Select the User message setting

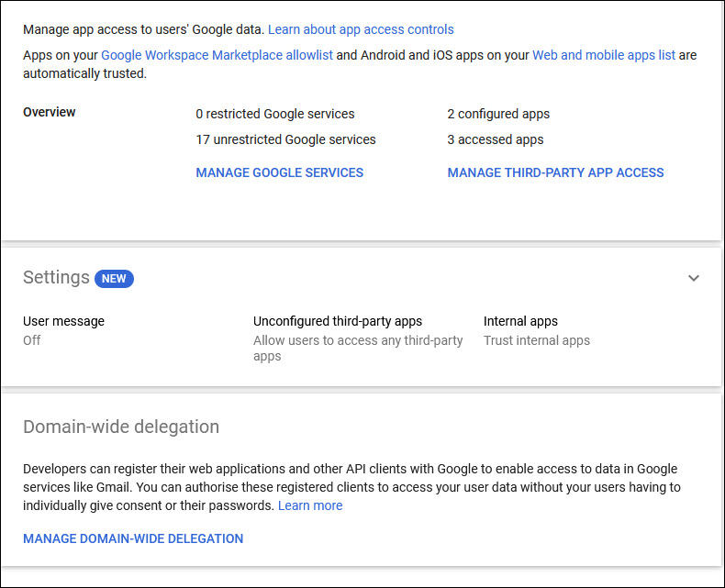[x=63, y=321]
